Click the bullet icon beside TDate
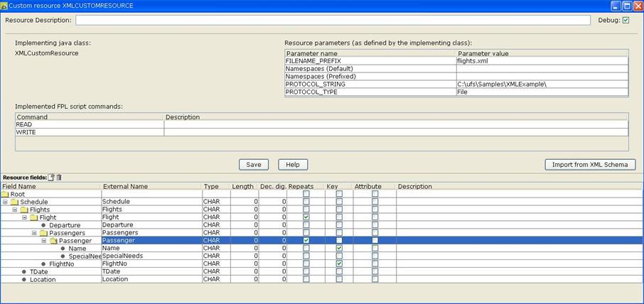The height and width of the screenshot is (304, 644). pyautogui.click(x=23, y=271)
